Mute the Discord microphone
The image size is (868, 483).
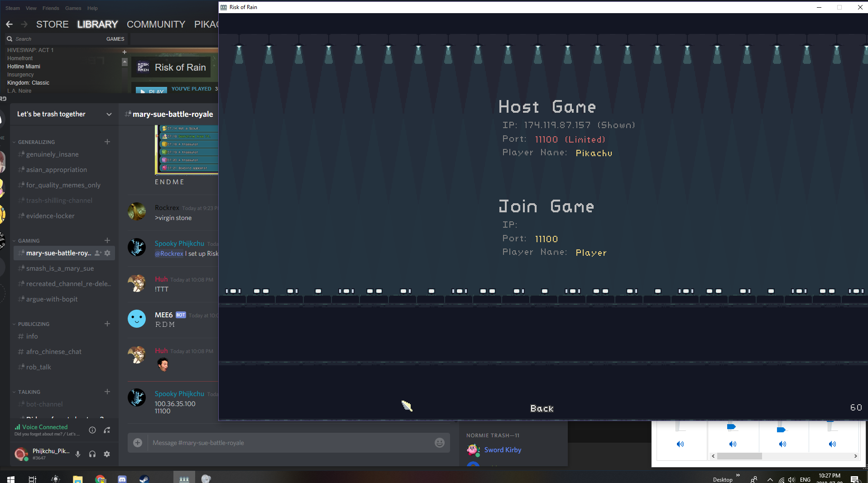point(78,454)
